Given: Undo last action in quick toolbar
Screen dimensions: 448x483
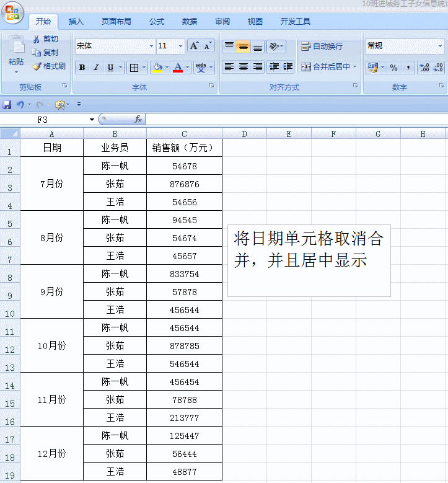Looking at the screenshot, I should (x=20, y=105).
